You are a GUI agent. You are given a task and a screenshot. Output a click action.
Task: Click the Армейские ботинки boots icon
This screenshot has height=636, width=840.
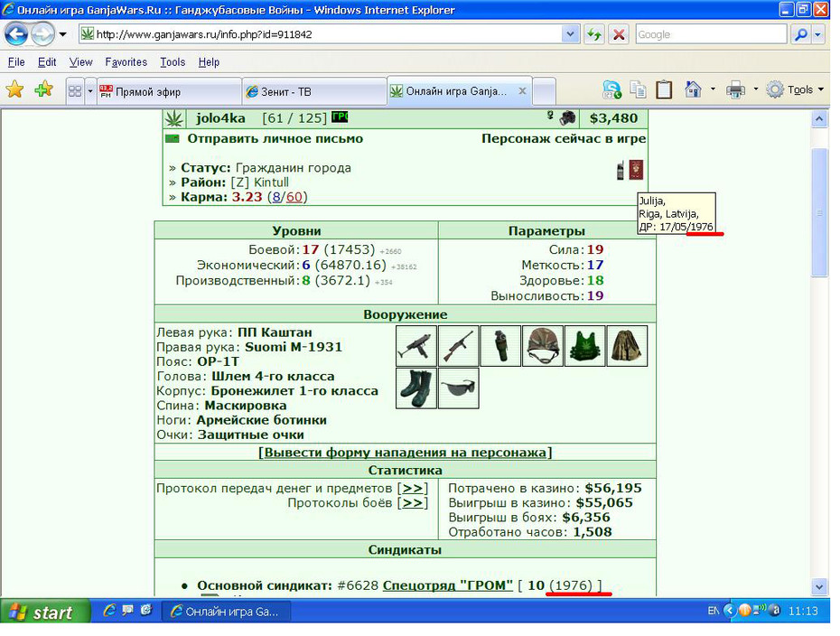416,388
